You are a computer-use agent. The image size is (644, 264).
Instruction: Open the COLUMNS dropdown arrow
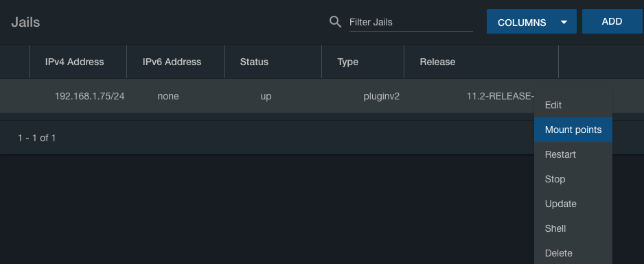pyautogui.click(x=564, y=23)
